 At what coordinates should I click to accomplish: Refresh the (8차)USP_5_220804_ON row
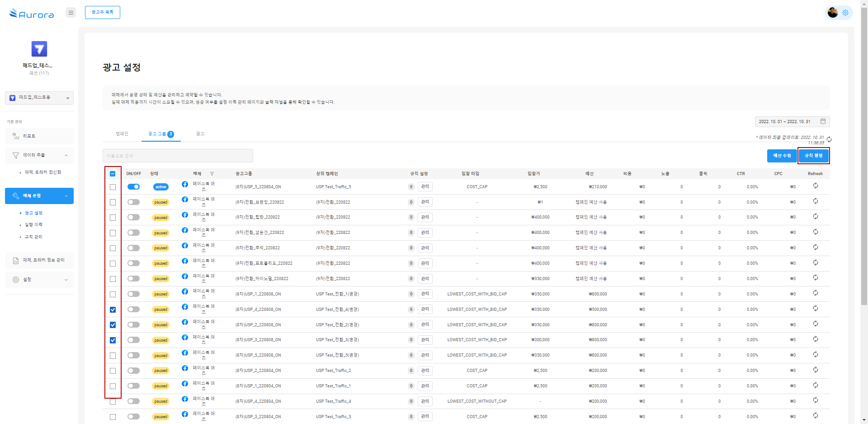[x=815, y=186]
